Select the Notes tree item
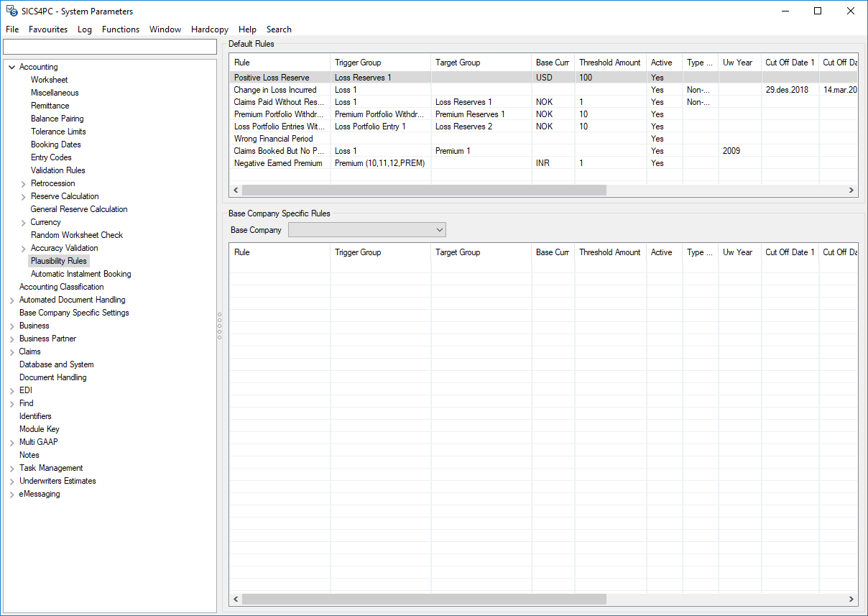The height and width of the screenshot is (616, 868). (x=29, y=455)
